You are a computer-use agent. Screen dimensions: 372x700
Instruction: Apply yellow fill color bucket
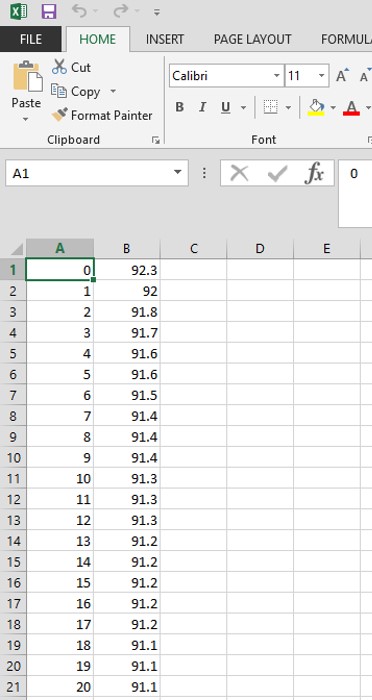pyautogui.click(x=316, y=107)
